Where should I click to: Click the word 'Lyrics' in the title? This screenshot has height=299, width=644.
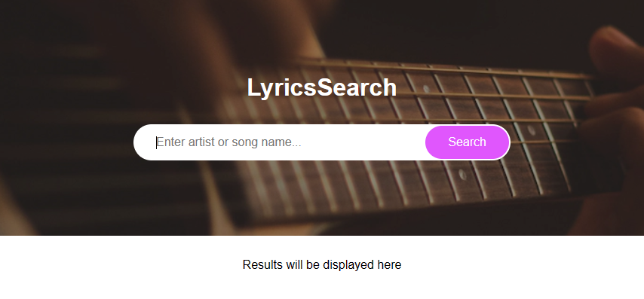pos(282,88)
